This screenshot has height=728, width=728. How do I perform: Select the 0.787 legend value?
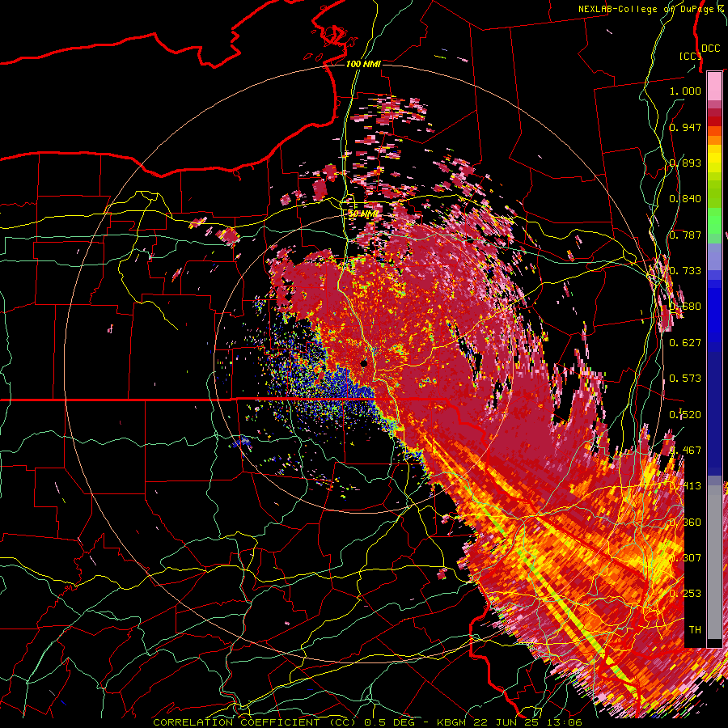[685, 235]
